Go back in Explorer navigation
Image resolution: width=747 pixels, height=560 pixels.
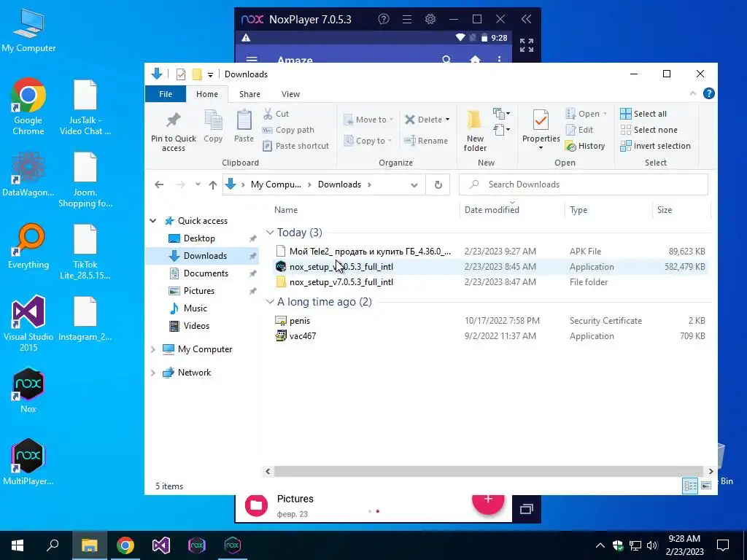(159, 184)
